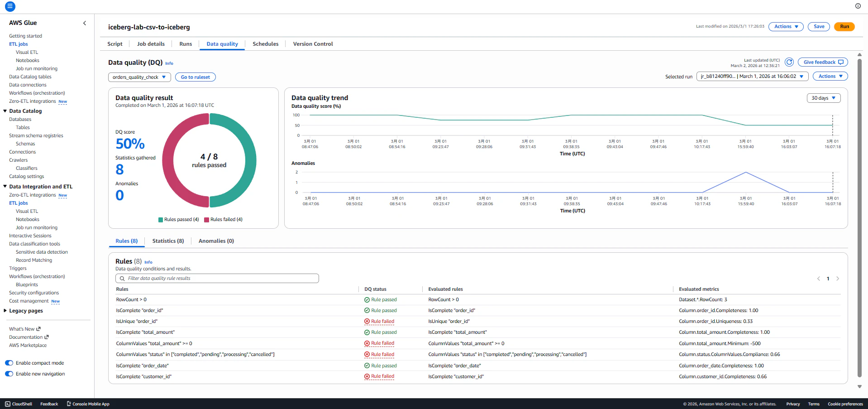Click the info circle icon at top right
868x409 pixels.
point(858,6)
